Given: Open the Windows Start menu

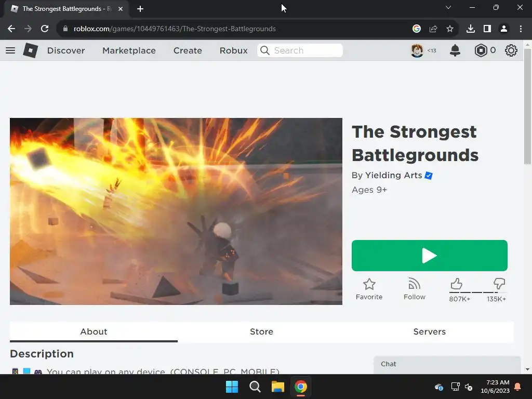Looking at the screenshot, I should (x=232, y=387).
